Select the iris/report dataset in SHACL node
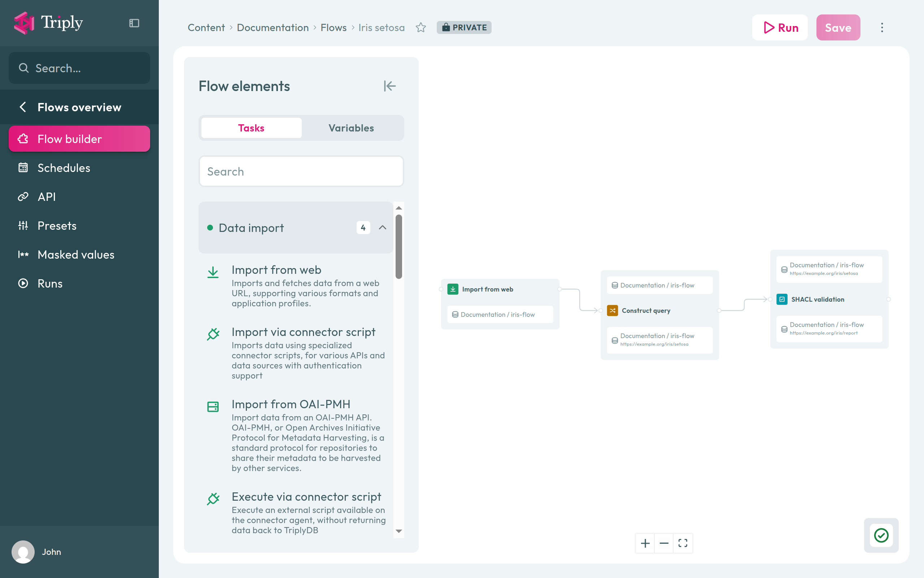This screenshot has width=924, height=578. pyautogui.click(x=829, y=328)
